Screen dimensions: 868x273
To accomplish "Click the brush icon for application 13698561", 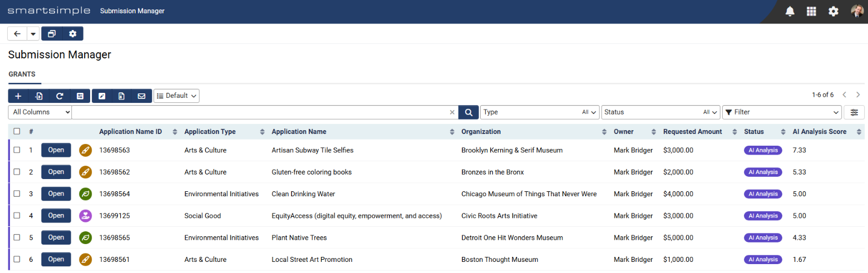I will (x=85, y=259).
